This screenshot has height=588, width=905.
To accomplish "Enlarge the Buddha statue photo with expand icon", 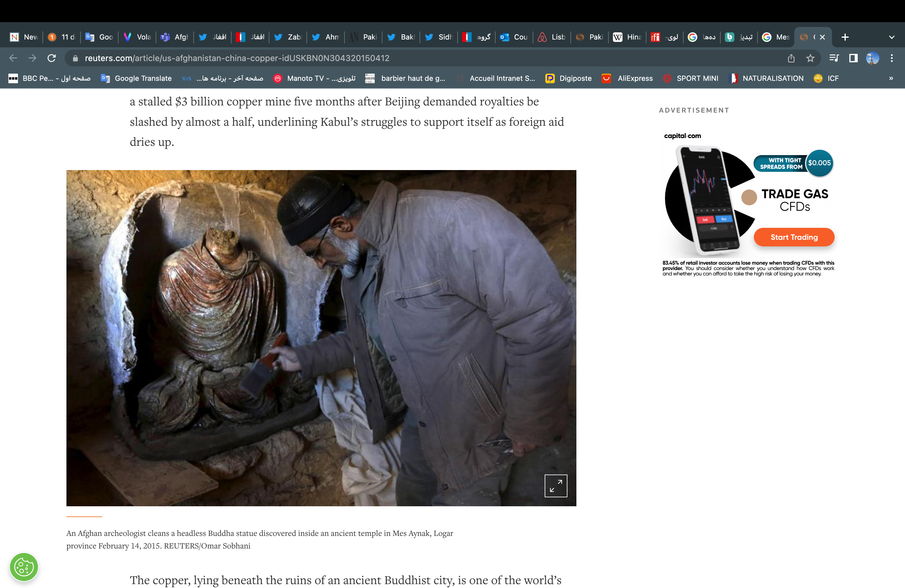I will pos(555,486).
